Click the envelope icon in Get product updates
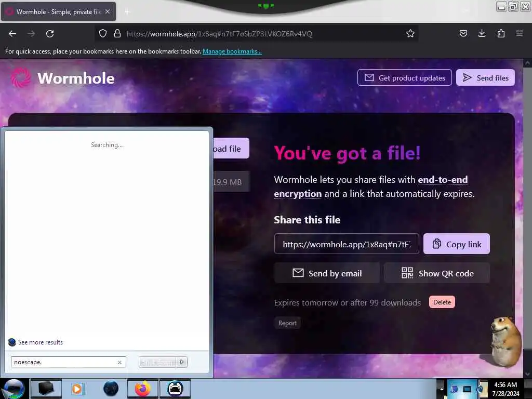This screenshot has width=532, height=399. 369,78
